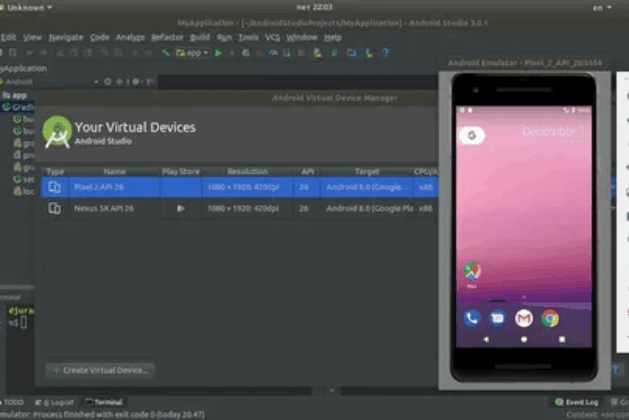The height and width of the screenshot is (420, 629).
Task: Click the project panel settings gear icon
Action: [x=135, y=82]
